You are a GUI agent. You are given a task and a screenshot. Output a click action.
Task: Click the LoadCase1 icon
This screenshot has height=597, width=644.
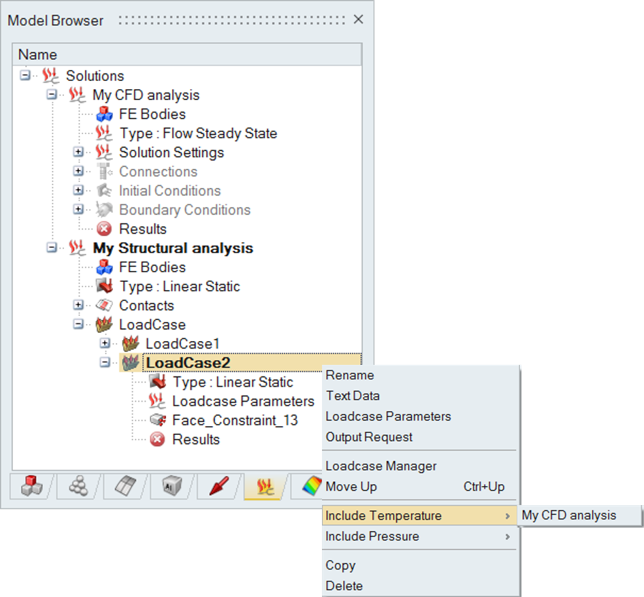coord(131,344)
